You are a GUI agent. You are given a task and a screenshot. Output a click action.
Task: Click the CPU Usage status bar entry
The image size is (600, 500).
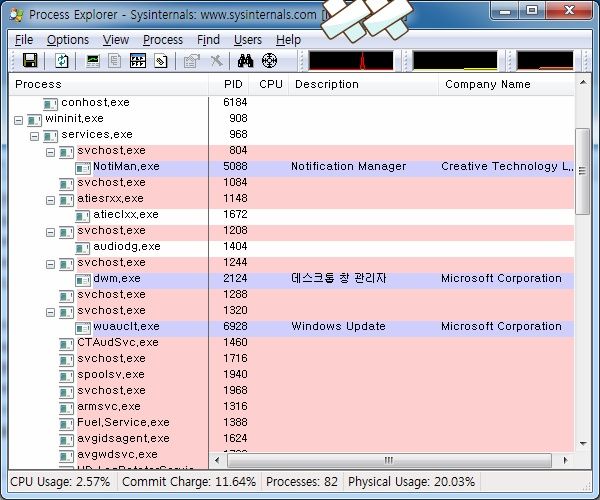(x=60, y=481)
